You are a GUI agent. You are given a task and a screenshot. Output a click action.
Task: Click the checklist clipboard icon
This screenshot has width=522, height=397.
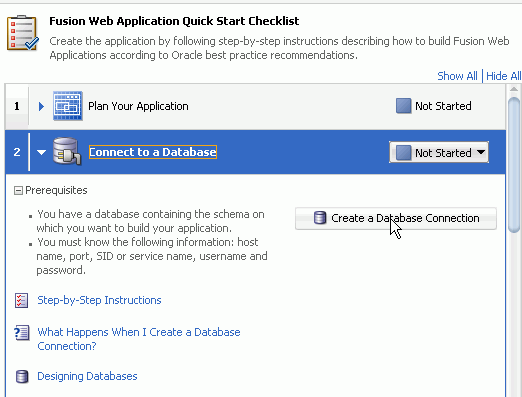23,33
